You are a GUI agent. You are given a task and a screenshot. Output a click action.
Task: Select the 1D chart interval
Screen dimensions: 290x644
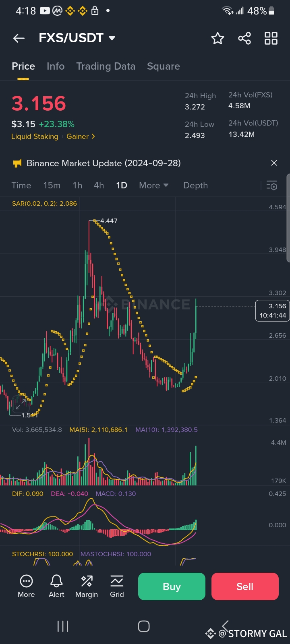click(122, 186)
